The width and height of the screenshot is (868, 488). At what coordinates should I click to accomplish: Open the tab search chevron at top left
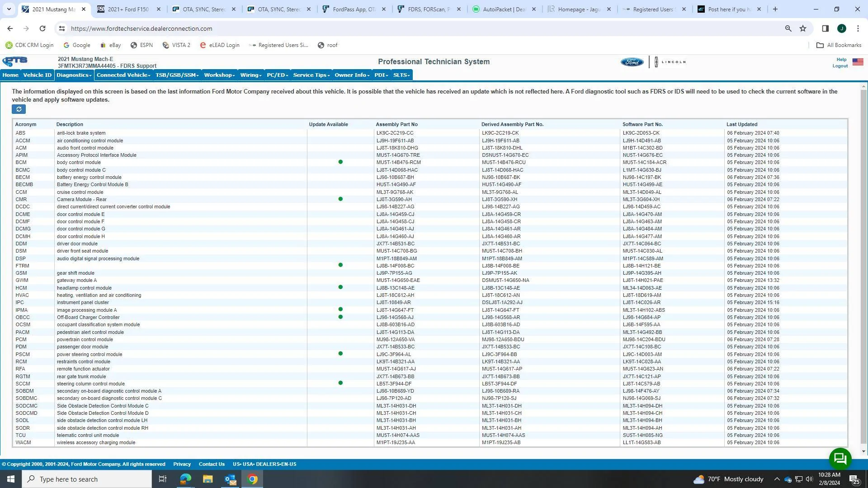(x=9, y=9)
